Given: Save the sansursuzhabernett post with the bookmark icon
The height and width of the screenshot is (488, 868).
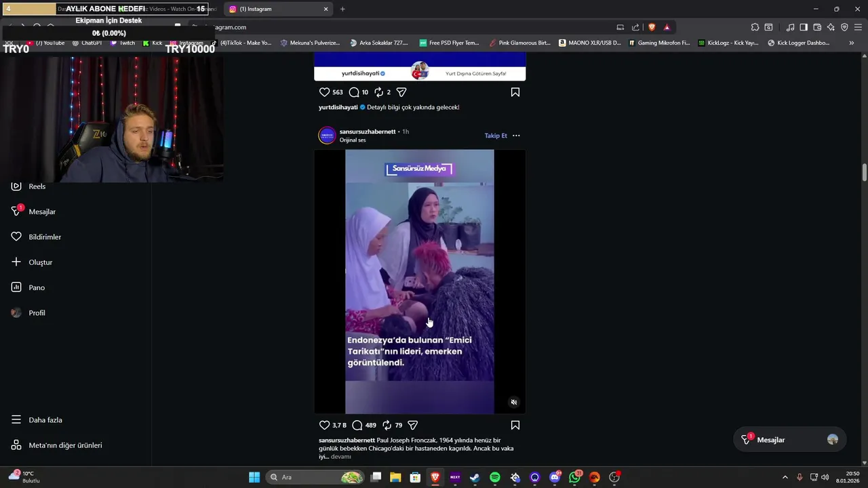Looking at the screenshot, I should [515, 425].
